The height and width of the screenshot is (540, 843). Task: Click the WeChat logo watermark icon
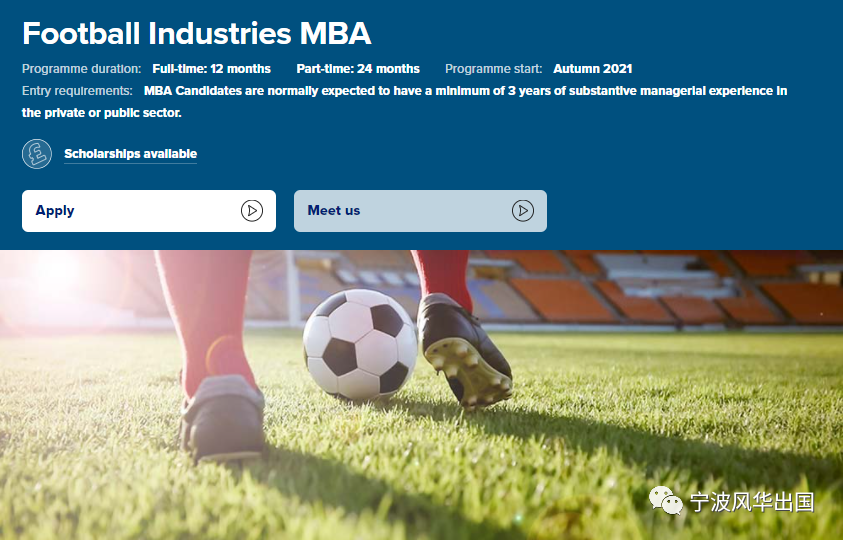tap(666, 501)
